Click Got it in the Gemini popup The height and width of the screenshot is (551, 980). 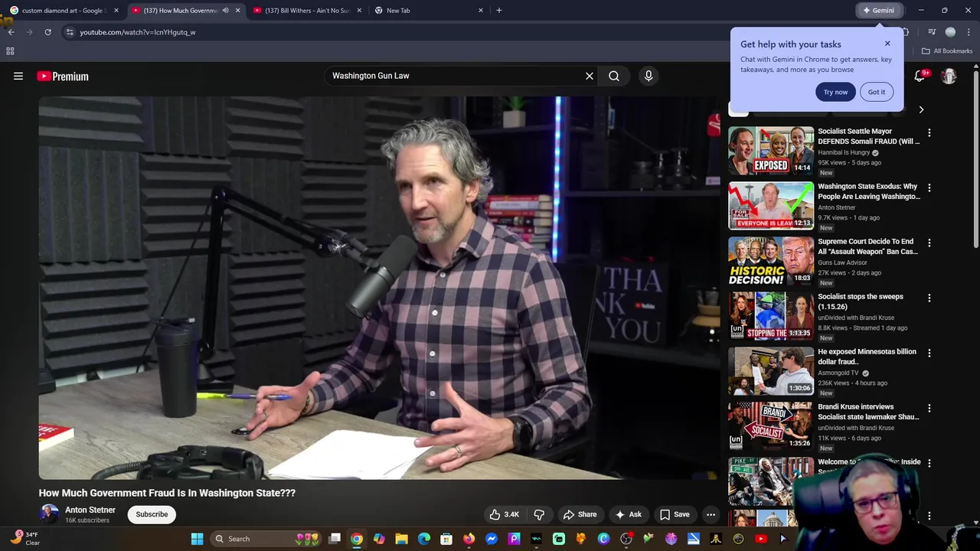click(877, 92)
